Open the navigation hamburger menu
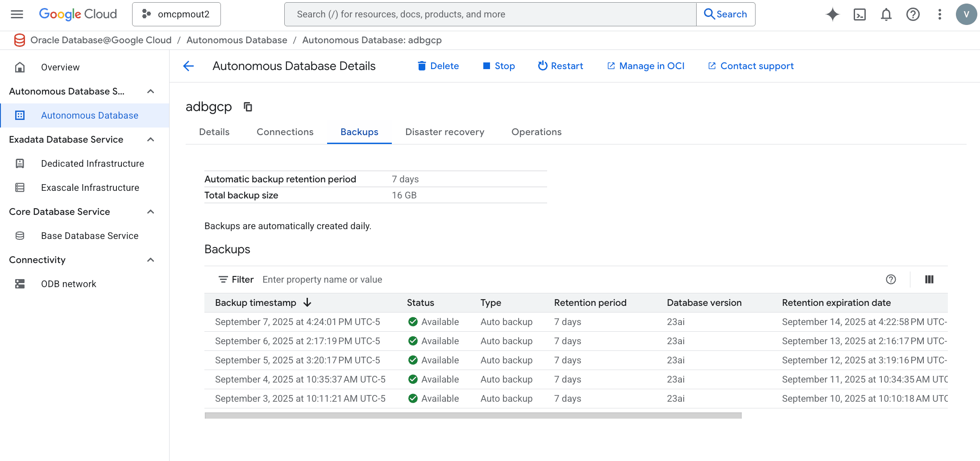The width and height of the screenshot is (980, 461). tap(17, 14)
